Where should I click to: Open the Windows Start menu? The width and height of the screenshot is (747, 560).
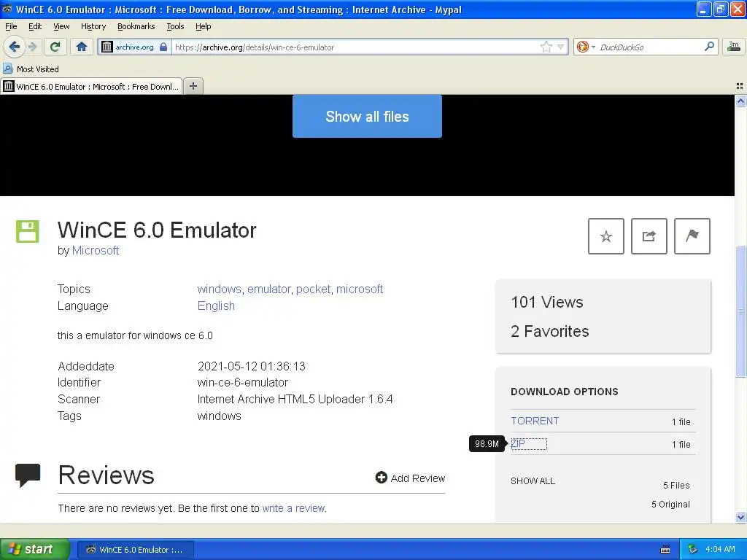pos(35,549)
